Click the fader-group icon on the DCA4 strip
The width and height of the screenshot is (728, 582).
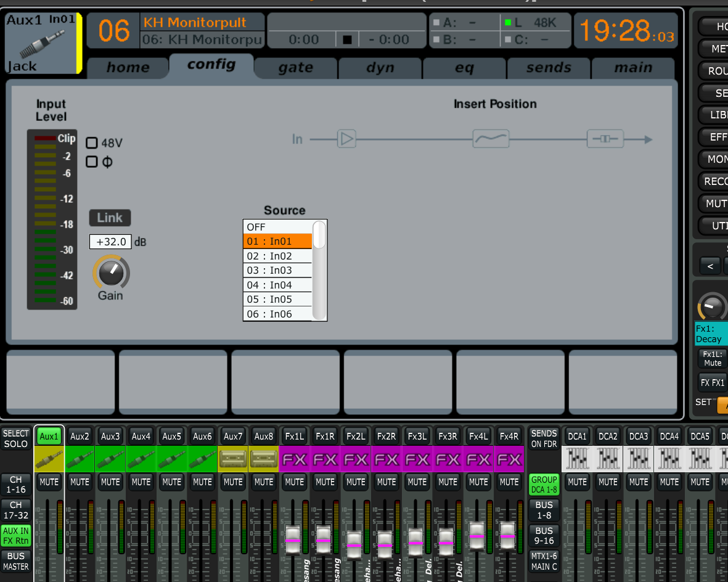tap(669, 459)
